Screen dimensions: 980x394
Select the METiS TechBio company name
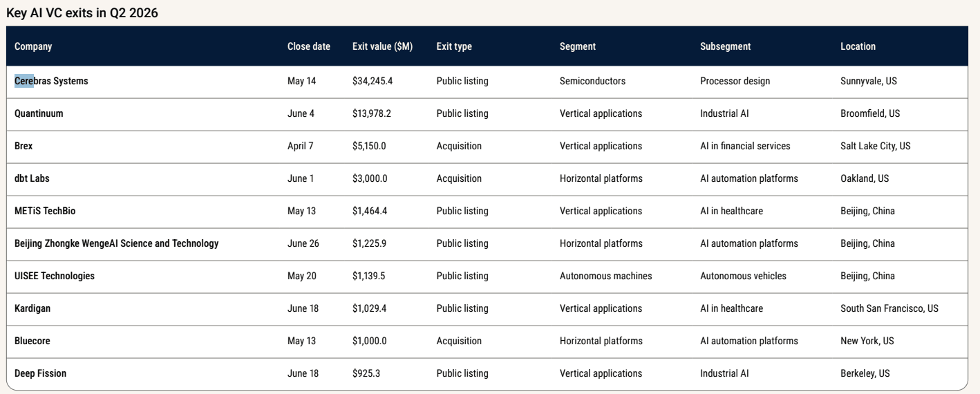45,211
